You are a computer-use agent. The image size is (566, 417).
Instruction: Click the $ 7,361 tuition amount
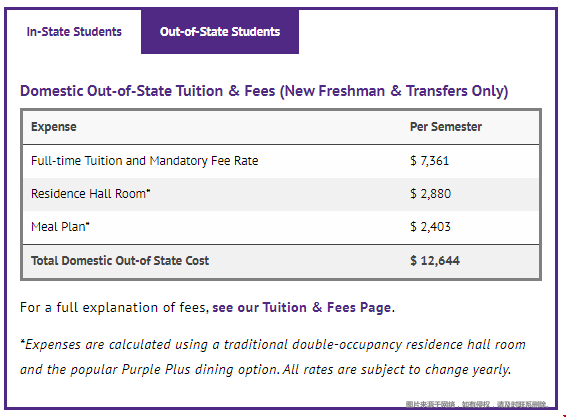coord(430,161)
